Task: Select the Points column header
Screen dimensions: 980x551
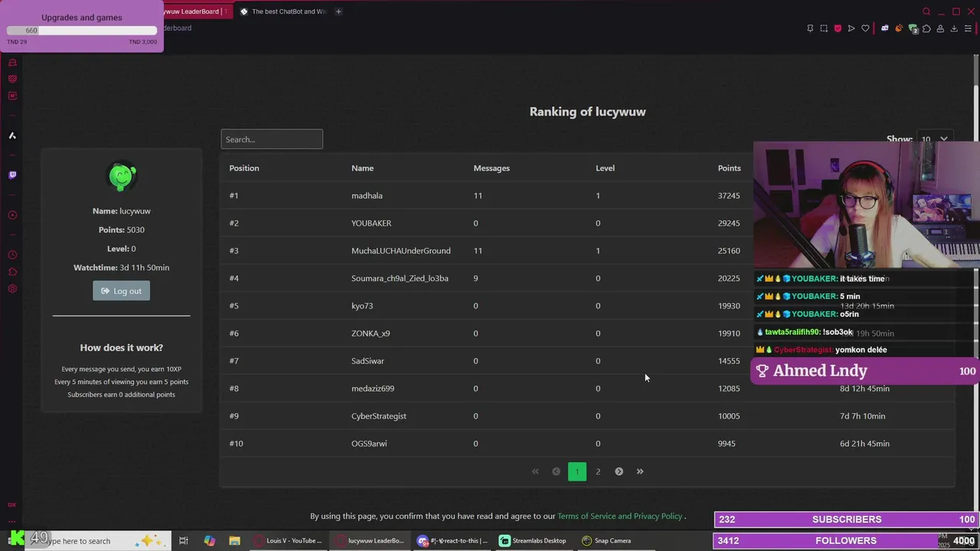Action: pyautogui.click(x=729, y=168)
